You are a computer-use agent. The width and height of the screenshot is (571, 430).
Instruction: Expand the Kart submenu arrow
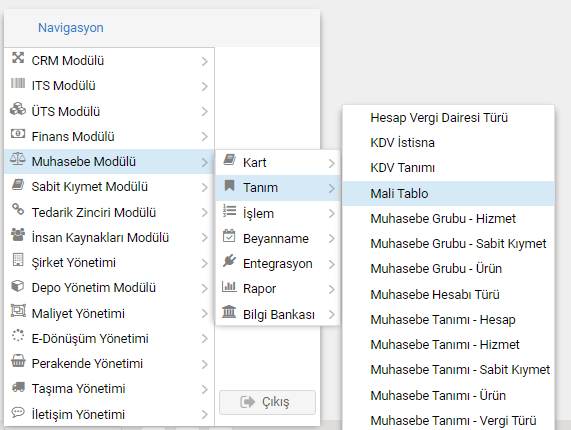coord(331,163)
